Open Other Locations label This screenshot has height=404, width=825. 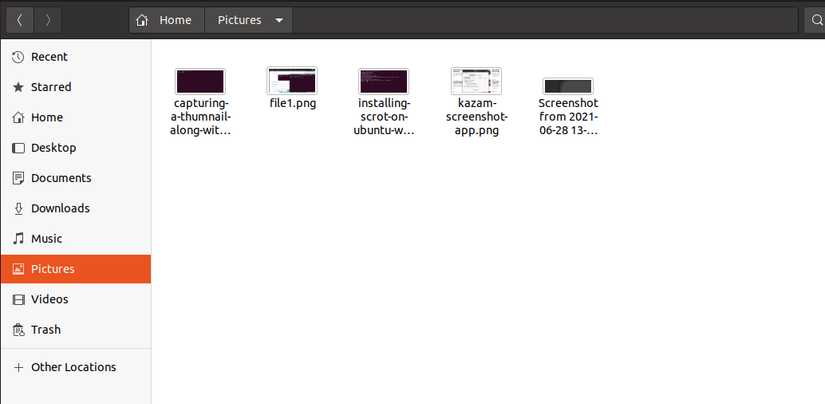coord(74,367)
